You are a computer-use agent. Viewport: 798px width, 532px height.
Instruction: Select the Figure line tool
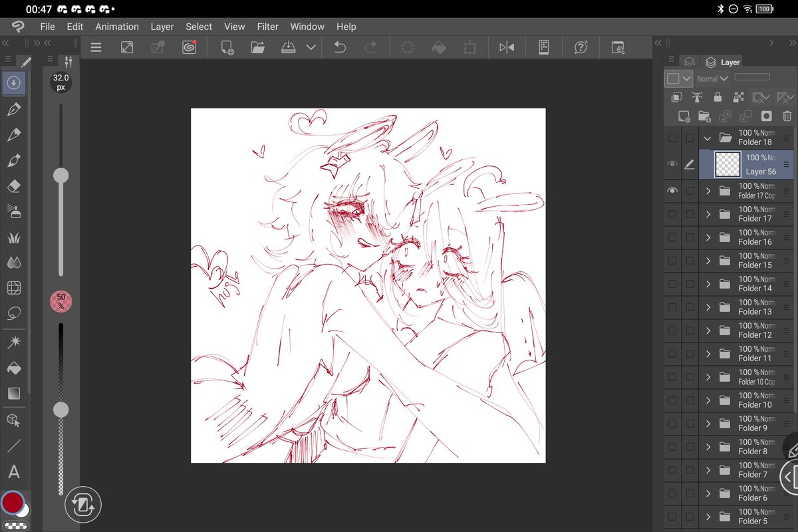pos(13,446)
